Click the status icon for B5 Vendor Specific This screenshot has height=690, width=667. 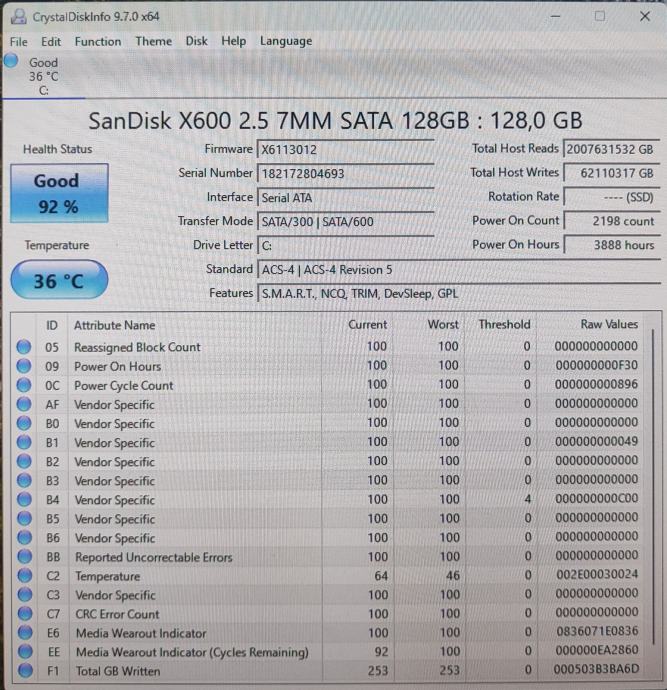24,519
